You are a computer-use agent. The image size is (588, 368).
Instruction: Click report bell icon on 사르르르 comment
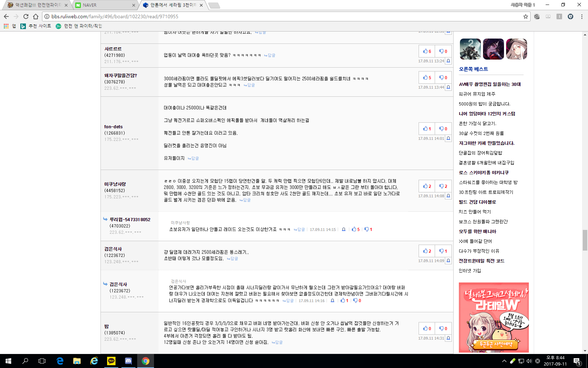point(448,61)
